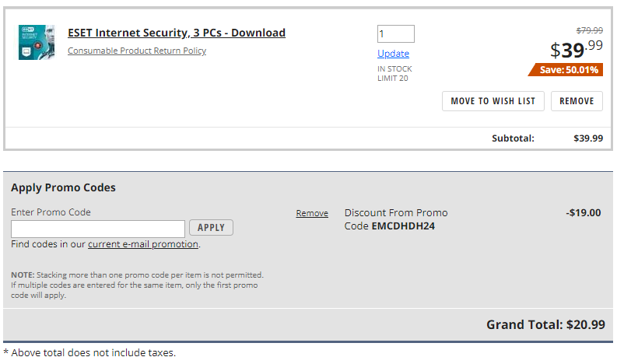Click the large $39.99 sale price
The width and height of the screenshot is (624, 364).
tap(577, 49)
